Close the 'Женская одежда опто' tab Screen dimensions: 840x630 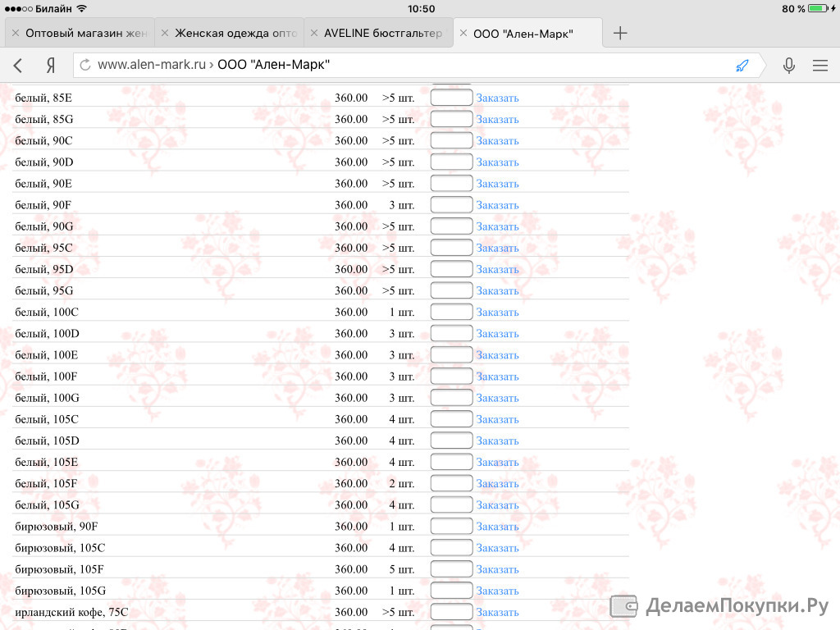point(165,33)
